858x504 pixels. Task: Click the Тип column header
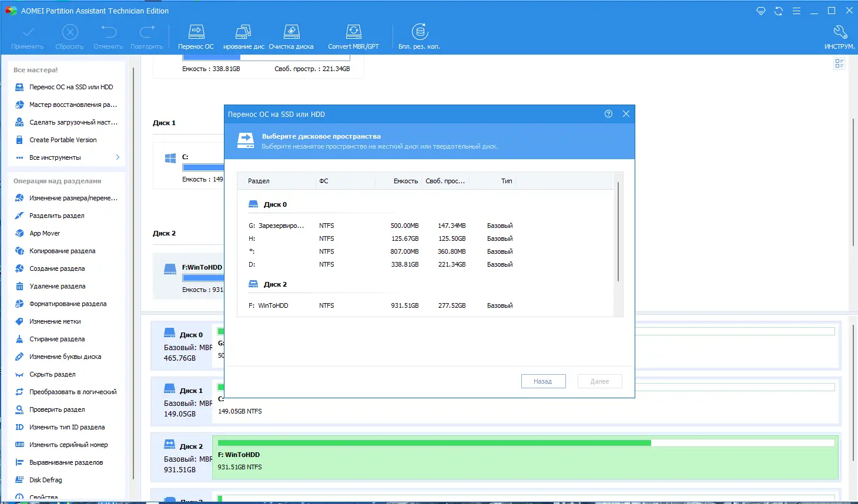coord(492,181)
